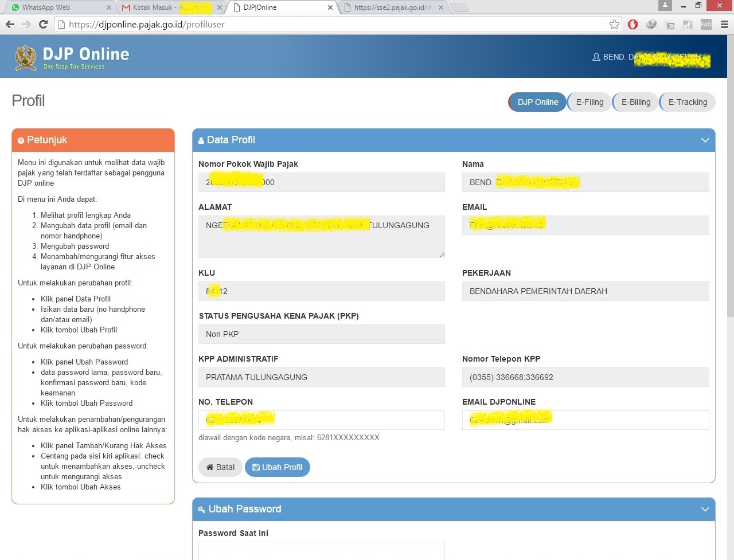This screenshot has height=560, width=734.
Task: Click the Nama field
Action: (x=585, y=182)
